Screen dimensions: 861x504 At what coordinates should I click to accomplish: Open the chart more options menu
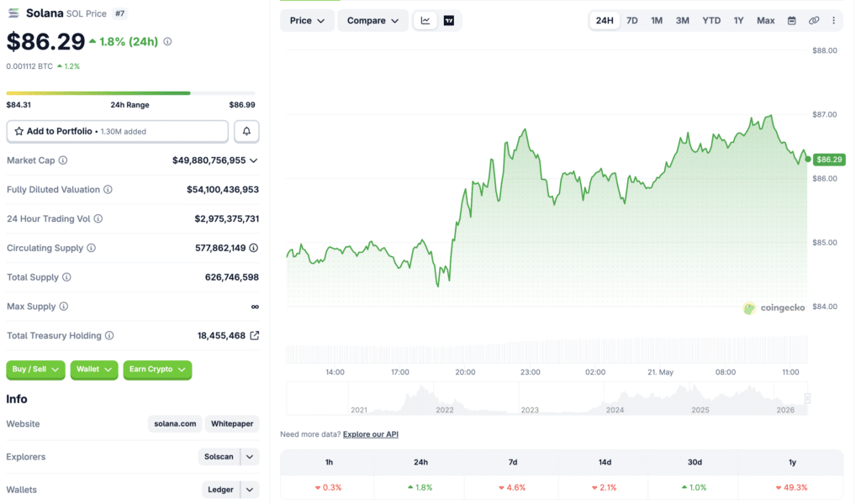coord(833,20)
